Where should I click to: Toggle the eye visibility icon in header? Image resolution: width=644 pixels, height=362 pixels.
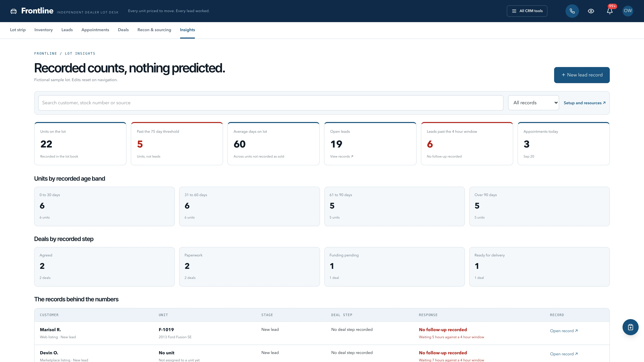coord(591,11)
